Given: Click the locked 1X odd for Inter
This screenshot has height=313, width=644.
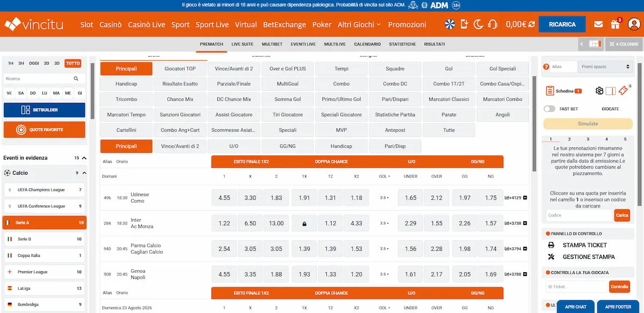Looking at the screenshot, I should 304,223.
